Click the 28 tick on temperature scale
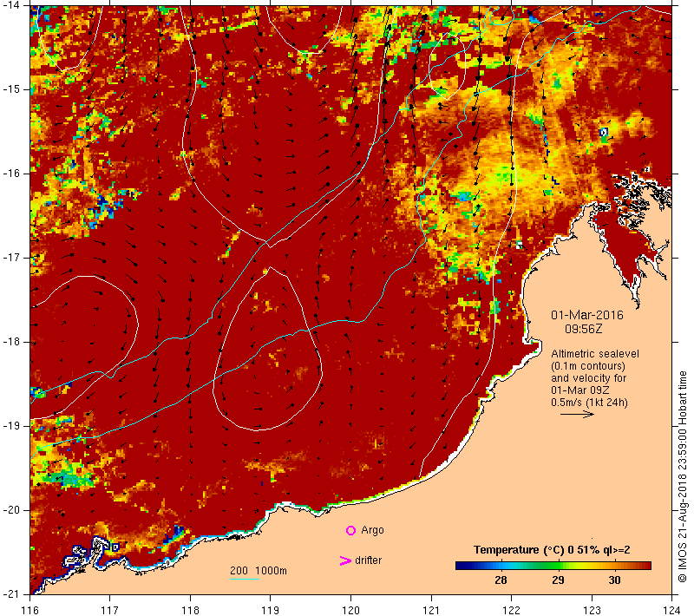 (x=501, y=580)
